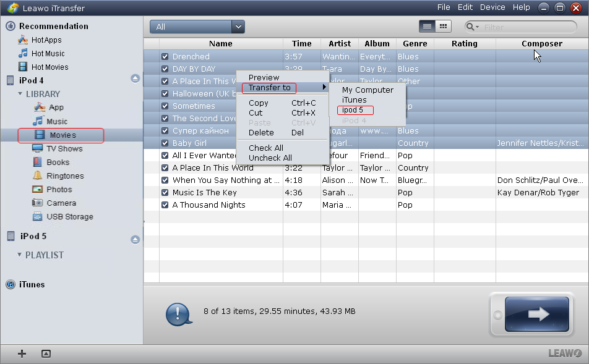The image size is (589, 364).
Task: Eject iPod 5 device
Action: (x=135, y=240)
